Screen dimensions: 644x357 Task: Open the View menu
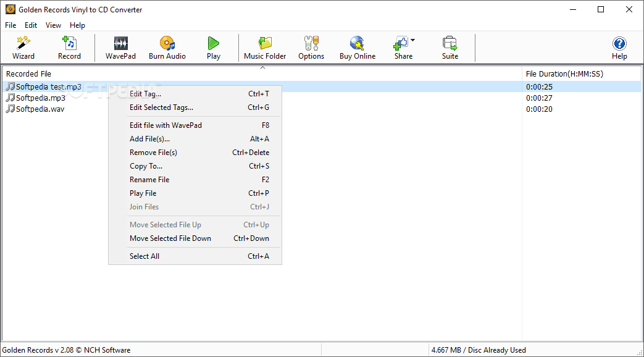pos(53,25)
